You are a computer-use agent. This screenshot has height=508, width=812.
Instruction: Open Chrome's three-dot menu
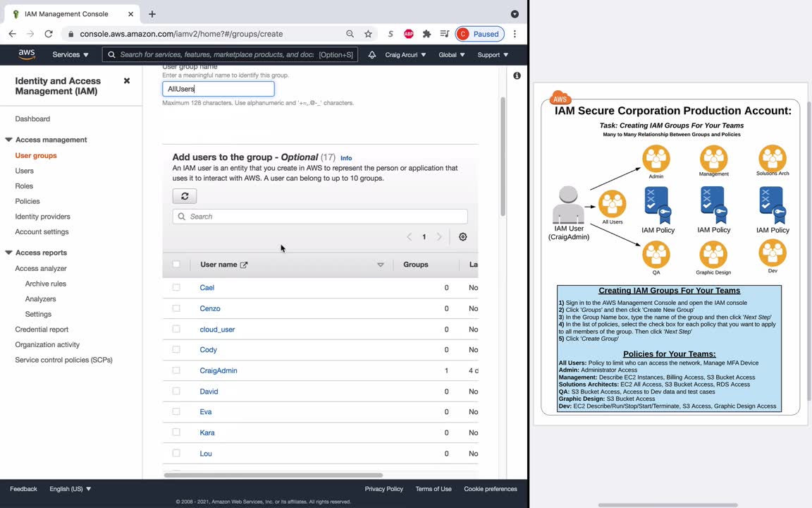pos(515,34)
